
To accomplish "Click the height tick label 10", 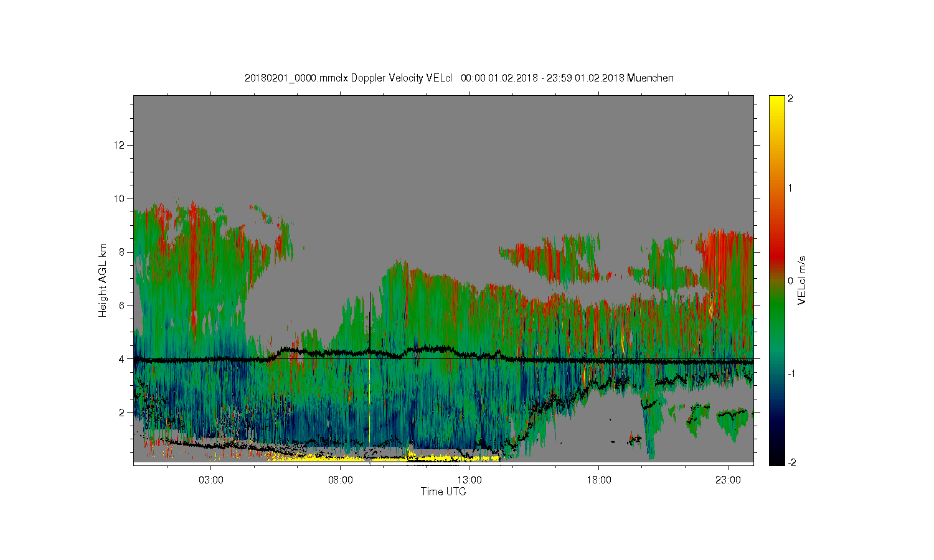I will click(x=120, y=198).
